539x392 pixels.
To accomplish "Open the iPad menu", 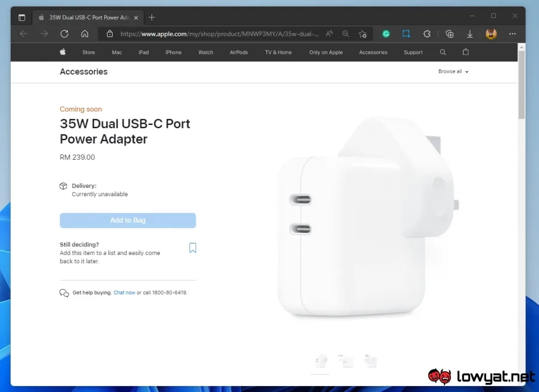I will 144,52.
